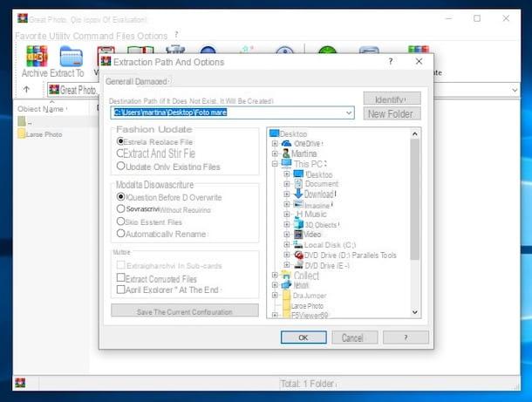Screen dimensions: 532x402
Task: Expand the OneDrive tree node
Action: click(x=275, y=144)
